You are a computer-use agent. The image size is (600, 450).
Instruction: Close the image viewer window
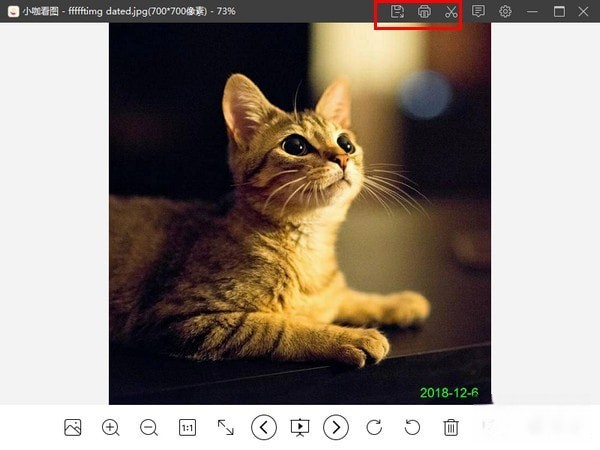583,11
